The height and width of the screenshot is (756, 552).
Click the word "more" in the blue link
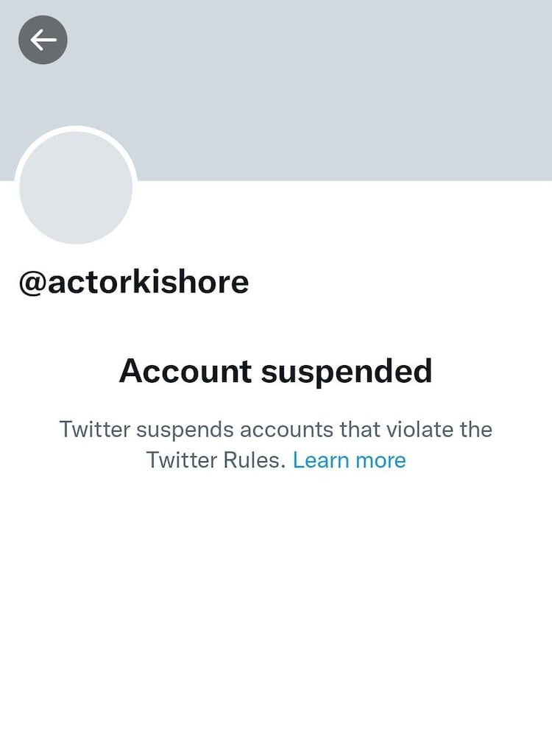381,460
